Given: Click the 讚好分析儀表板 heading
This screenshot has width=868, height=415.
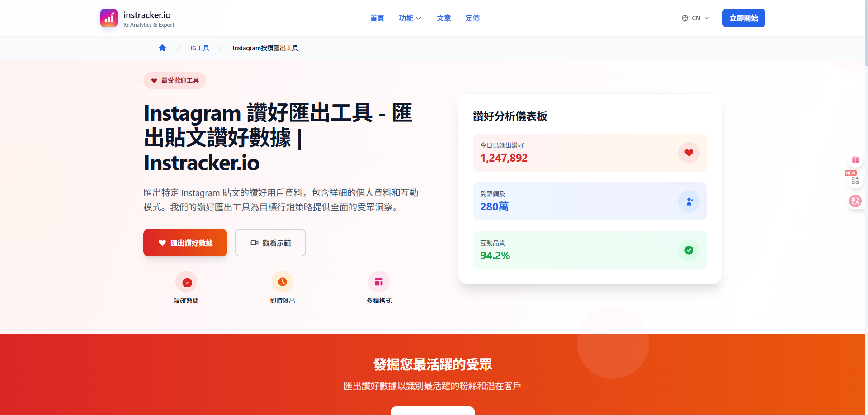Looking at the screenshot, I should (510, 116).
